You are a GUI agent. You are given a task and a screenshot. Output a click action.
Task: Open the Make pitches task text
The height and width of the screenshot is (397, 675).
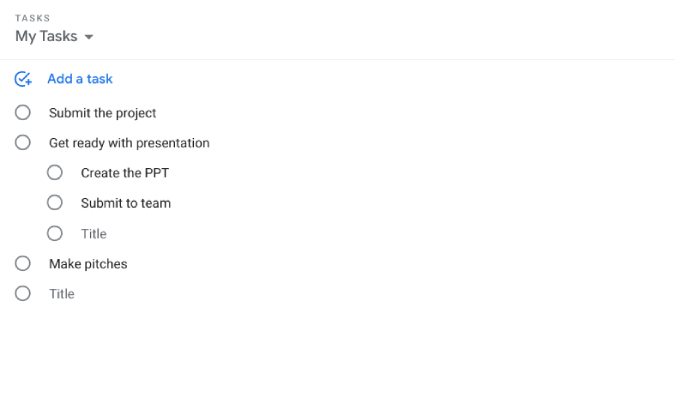pos(88,264)
